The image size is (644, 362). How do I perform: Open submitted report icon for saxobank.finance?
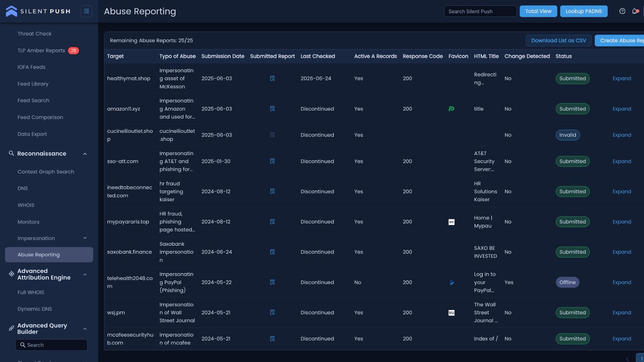(x=272, y=252)
